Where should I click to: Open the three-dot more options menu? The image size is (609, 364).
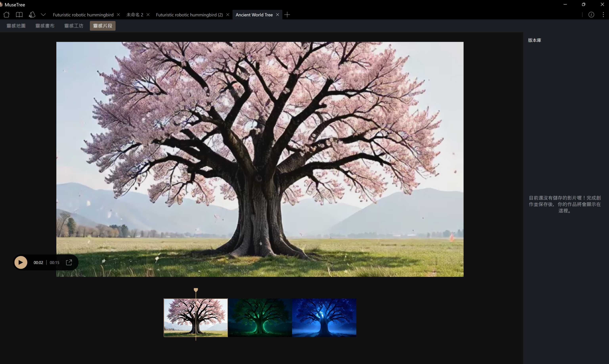tap(603, 15)
